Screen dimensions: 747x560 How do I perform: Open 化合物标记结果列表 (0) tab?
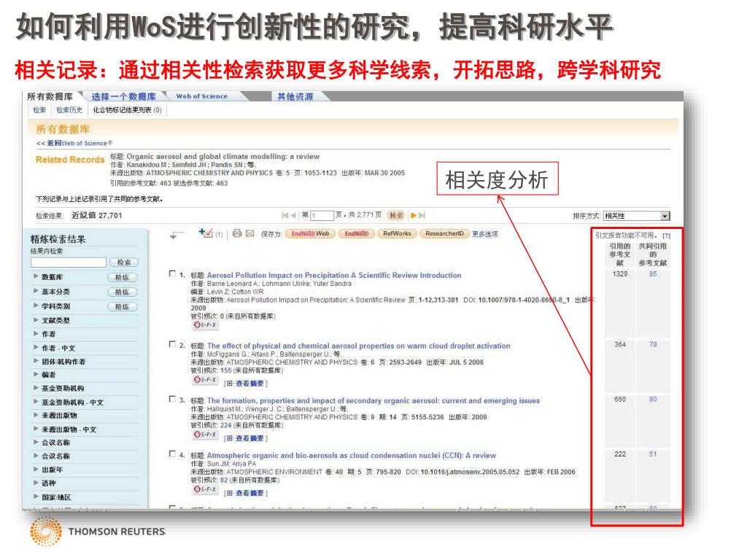(x=127, y=110)
